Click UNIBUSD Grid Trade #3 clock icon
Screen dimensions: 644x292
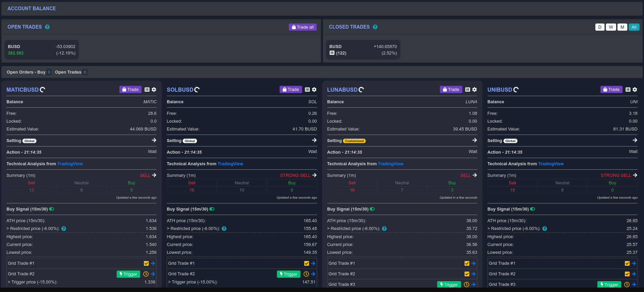627,285
